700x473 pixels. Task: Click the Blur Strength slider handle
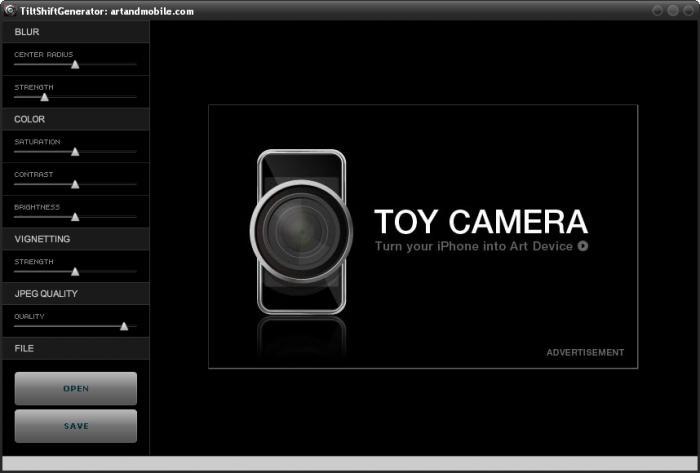click(44, 97)
